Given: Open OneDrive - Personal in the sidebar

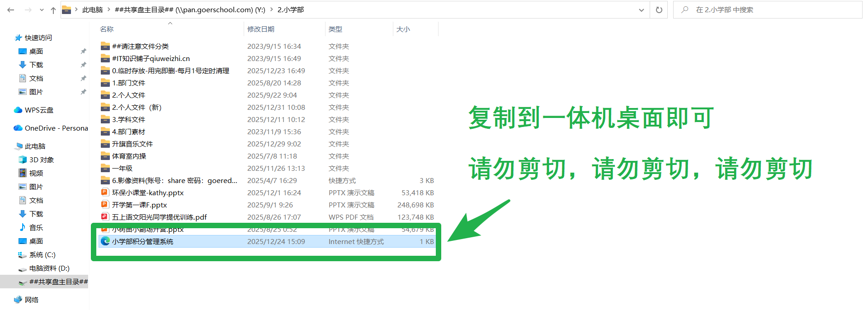Looking at the screenshot, I should point(56,128).
